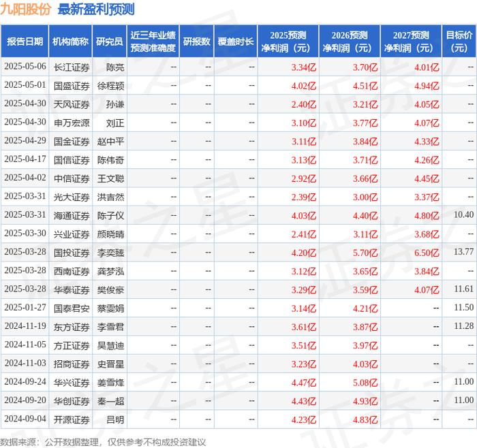Screen dimensions: 477x448
Task: Click analyst name 王文聪
Action: pyautogui.click(x=110, y=178)
